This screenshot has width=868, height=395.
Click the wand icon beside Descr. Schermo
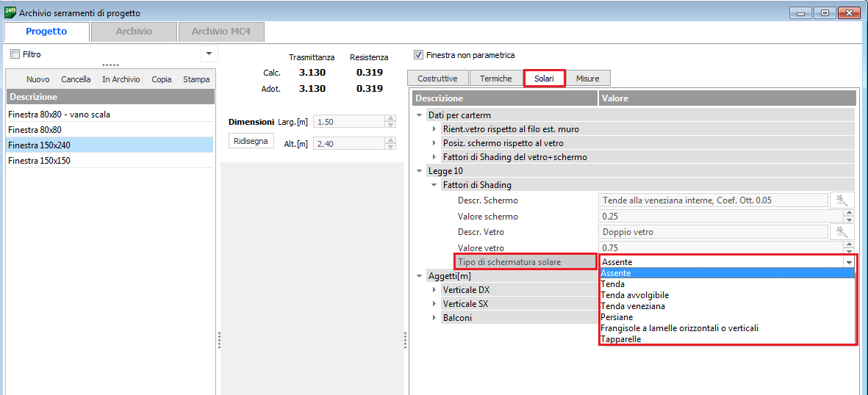(842, 200)
